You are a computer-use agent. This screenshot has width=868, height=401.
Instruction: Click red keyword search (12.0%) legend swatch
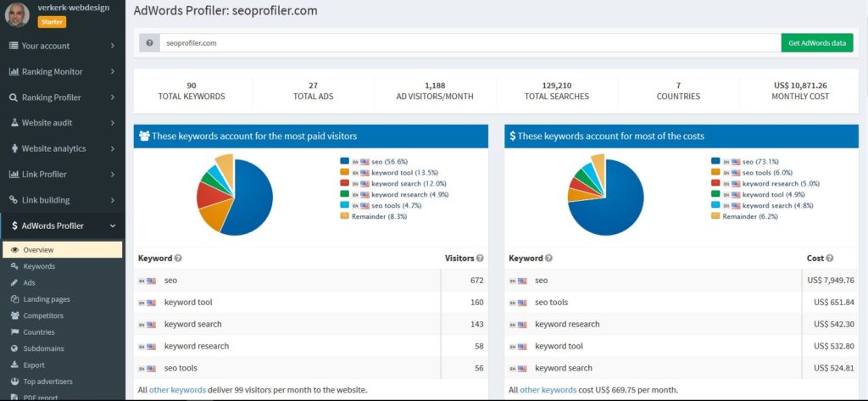tap(344, 183)
